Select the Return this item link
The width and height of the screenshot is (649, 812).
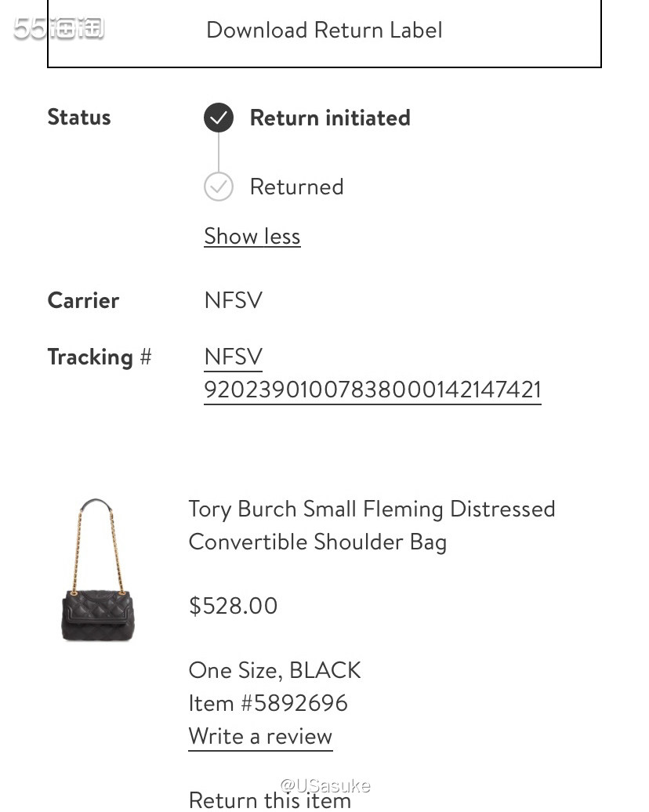click(x=270, y=799)
